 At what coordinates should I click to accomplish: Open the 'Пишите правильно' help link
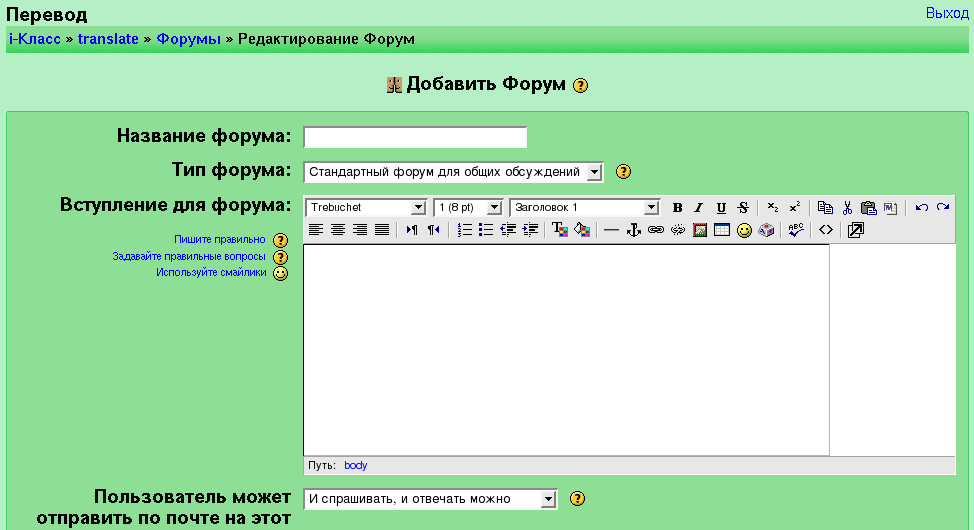coord(220,240)
